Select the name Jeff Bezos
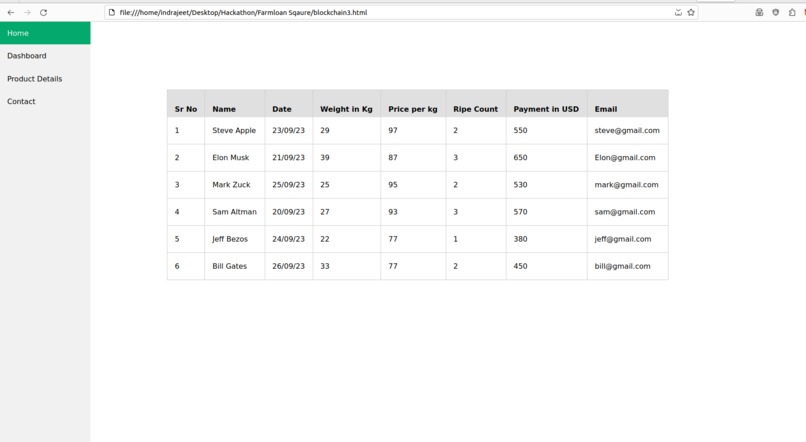The image size is (806, 442). 230,239
